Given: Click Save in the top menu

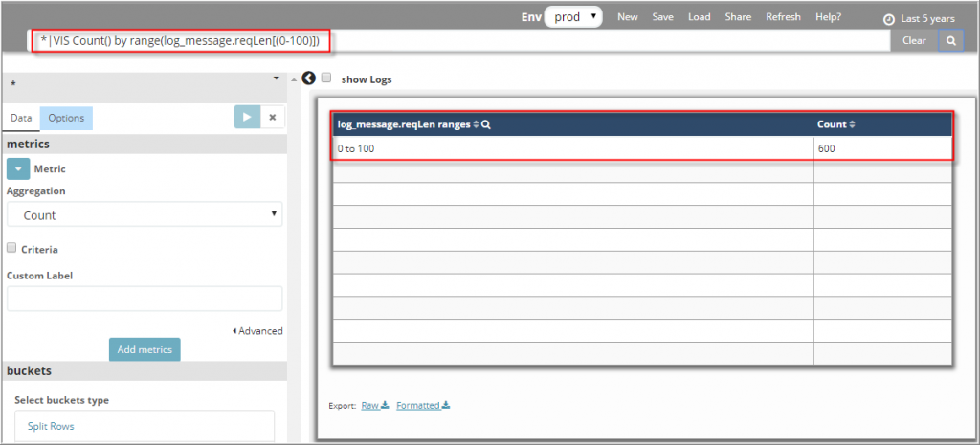Looking at the screenshot, I should click(x=662, y=17).
